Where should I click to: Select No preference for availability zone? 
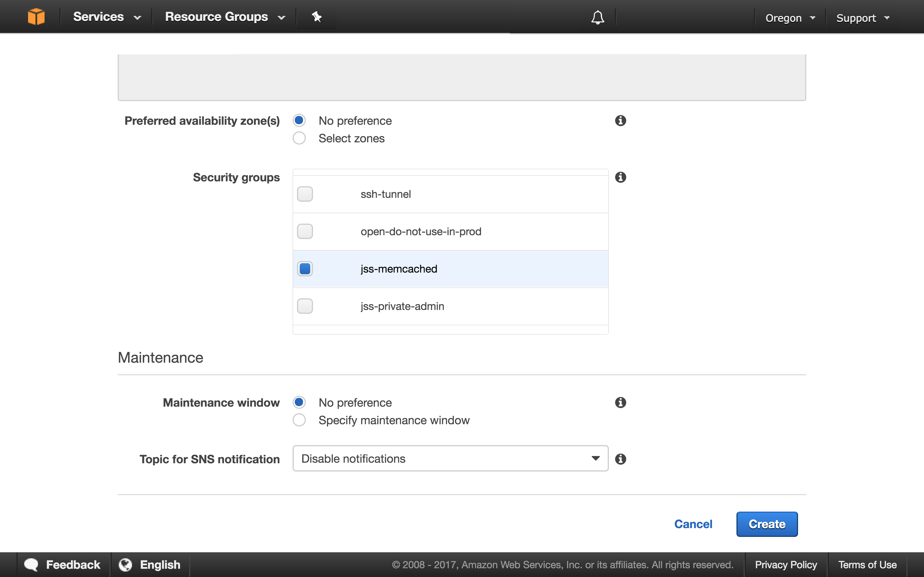301,120
